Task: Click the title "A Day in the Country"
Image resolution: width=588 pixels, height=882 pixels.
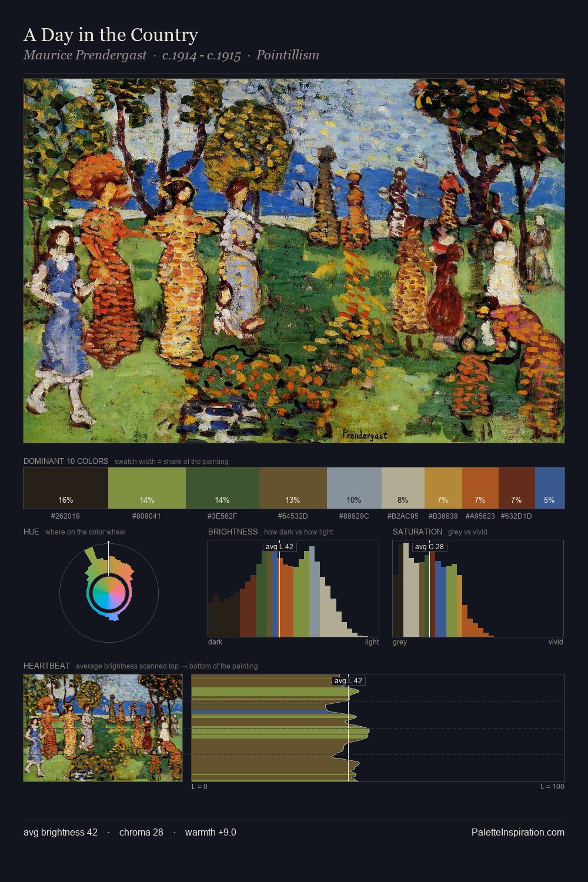Action: pyautogui.click(x=111, y=35)
